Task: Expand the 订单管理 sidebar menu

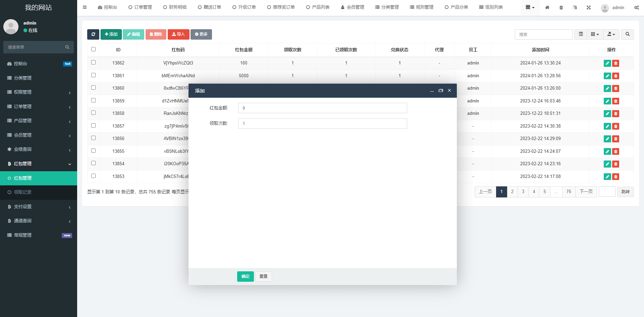Action: (39, 106)
